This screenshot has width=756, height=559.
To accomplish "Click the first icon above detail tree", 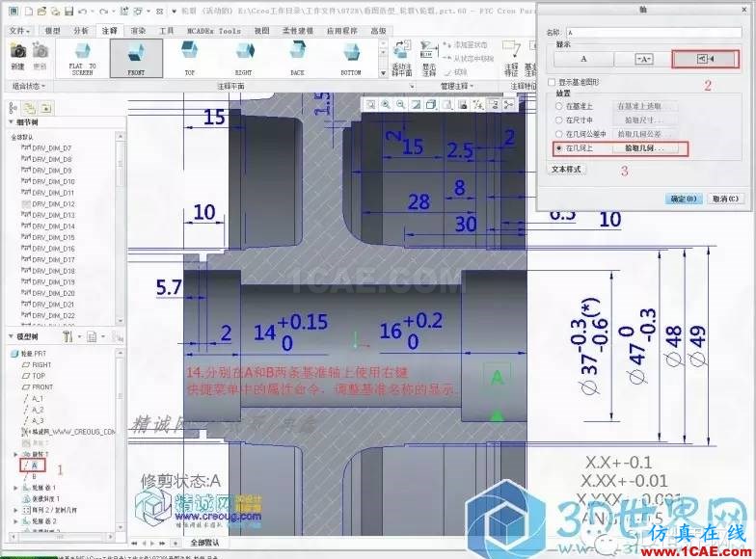I will pyautogui.click(x=13, y=108).
